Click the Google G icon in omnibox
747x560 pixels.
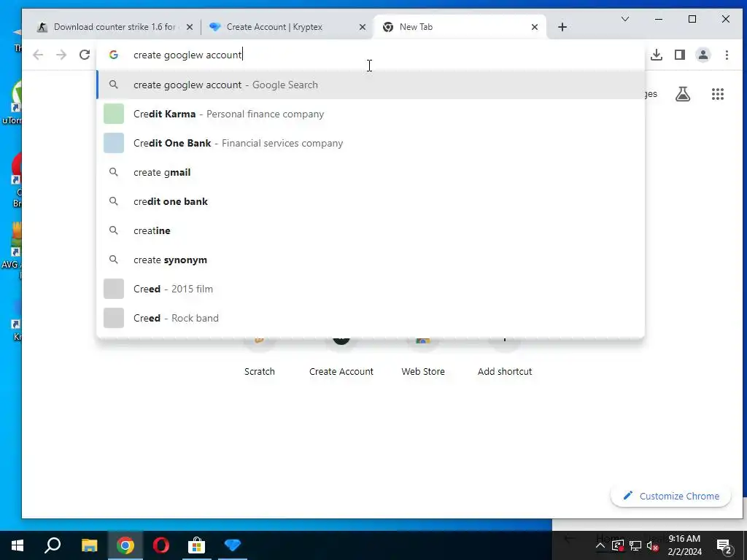tap(113, 55)
